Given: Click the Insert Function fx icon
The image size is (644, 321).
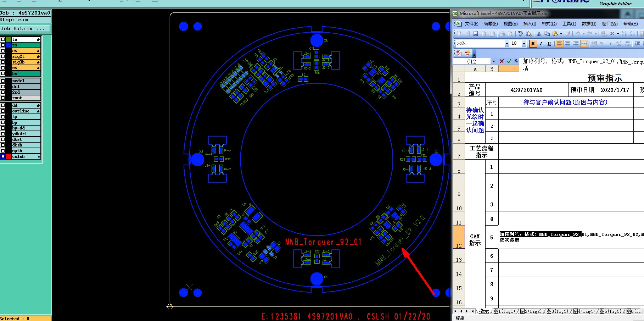Looking at the screenshot, I should pyautogui.click(x=516, y=61).
